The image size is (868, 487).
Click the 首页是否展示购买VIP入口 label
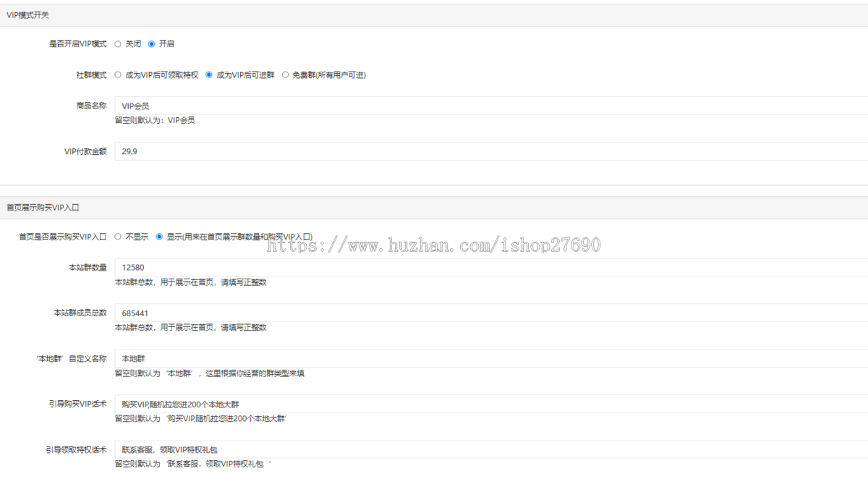(x=63, y=237)
